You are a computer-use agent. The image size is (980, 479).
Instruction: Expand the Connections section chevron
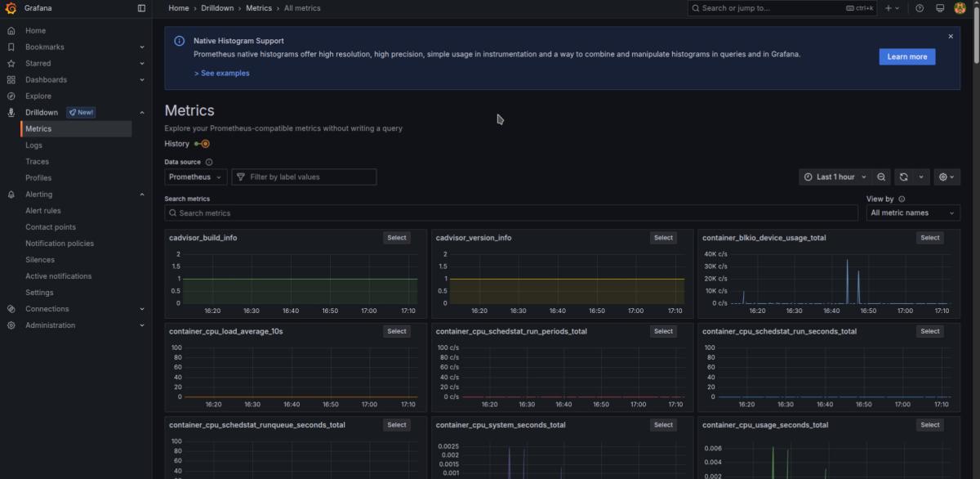coord(142,309)
